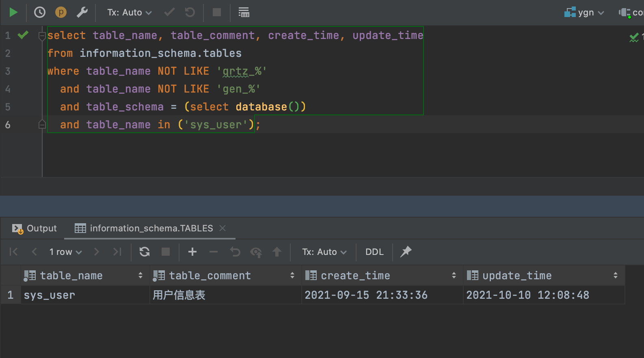Click database() function in line 5
Image resolution: width=644 pixels, height=358 pixels.
coord(268,107)
